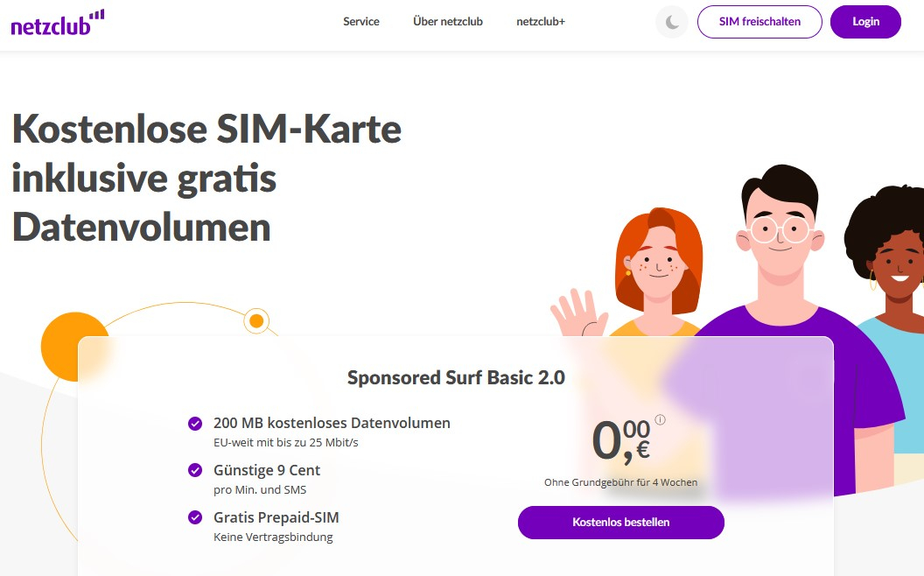Click Ohne Grundgebühr für 4 Wochen text
This screenshot has width=924, height=576.
621,482
